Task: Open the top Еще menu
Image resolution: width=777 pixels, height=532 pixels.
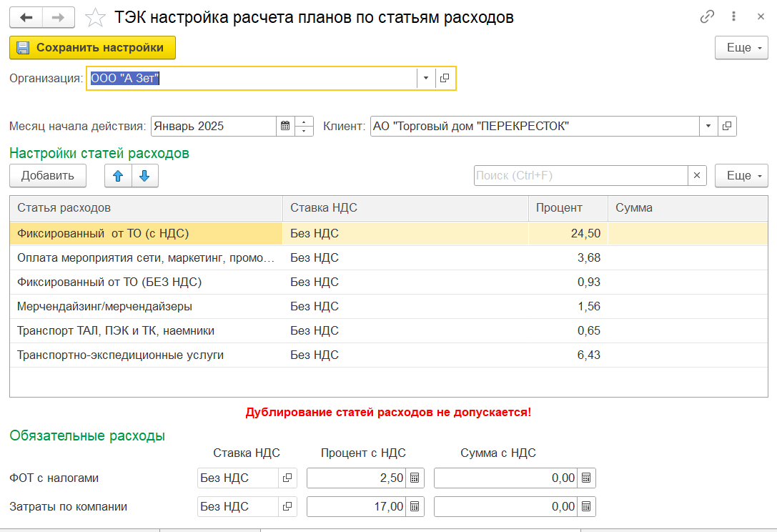Action: [741, 48]
